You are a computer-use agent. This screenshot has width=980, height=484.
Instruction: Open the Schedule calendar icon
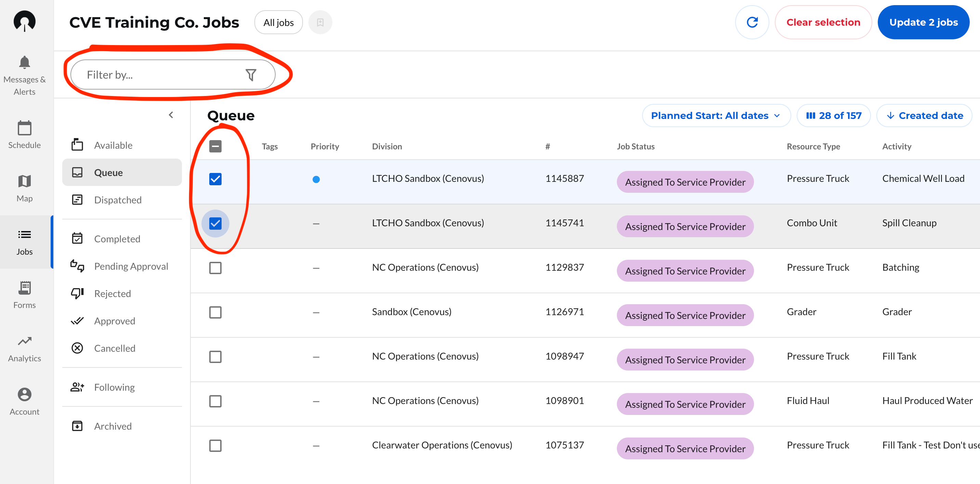point(24,128)
